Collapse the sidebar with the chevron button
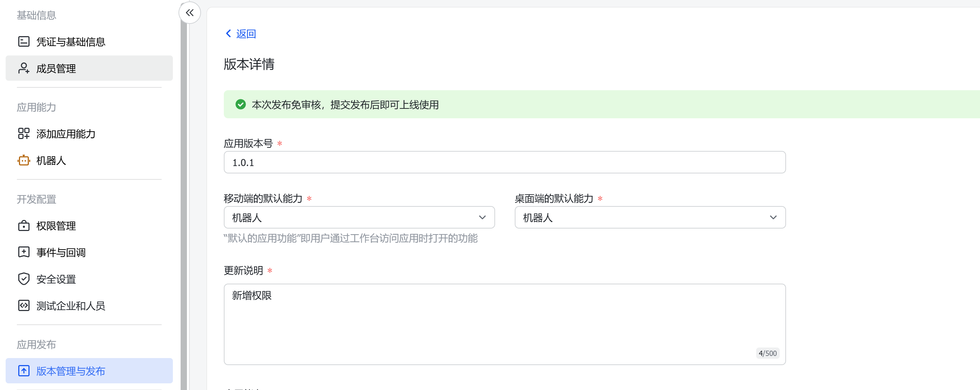This screenshot has height=390, width=980. tap(189, 13)
